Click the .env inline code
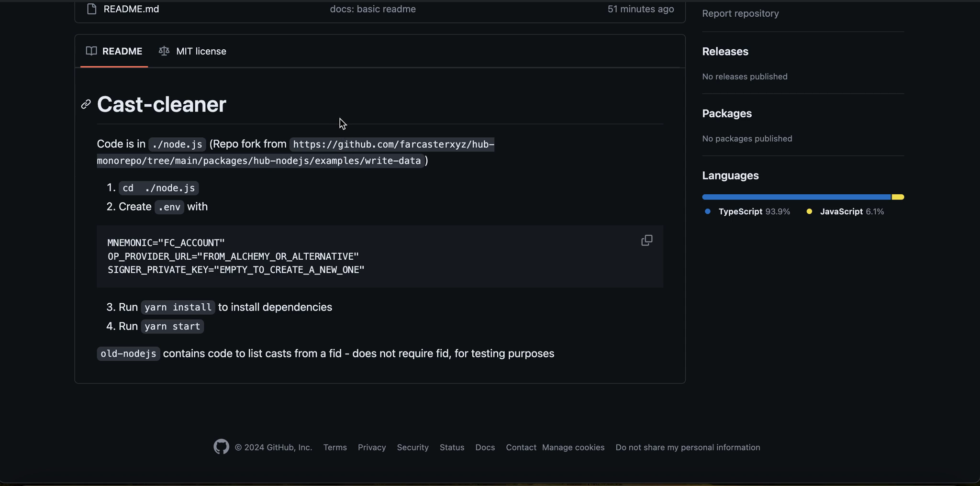This screenshot has width=980, height=486. pos(169,207)
